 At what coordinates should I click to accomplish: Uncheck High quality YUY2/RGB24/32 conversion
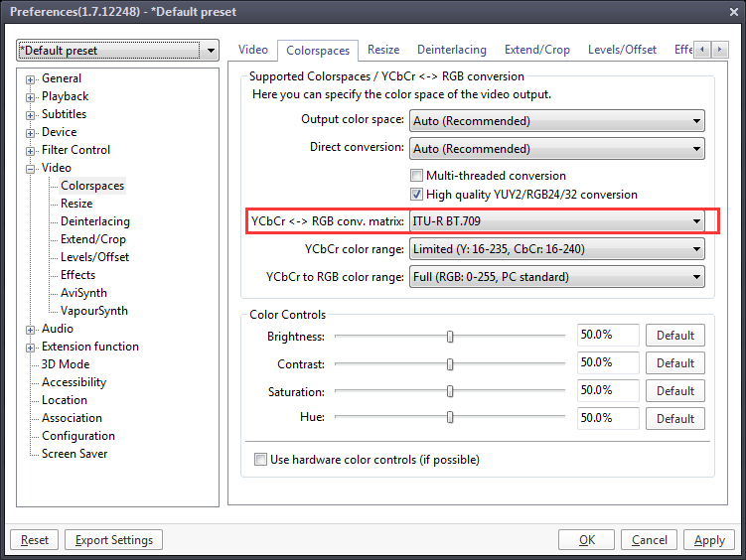417,195
